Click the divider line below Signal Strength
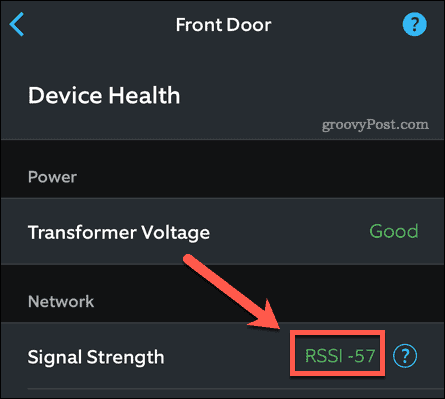The width and height of the screenshot is (445, 399). coord(235,388)
